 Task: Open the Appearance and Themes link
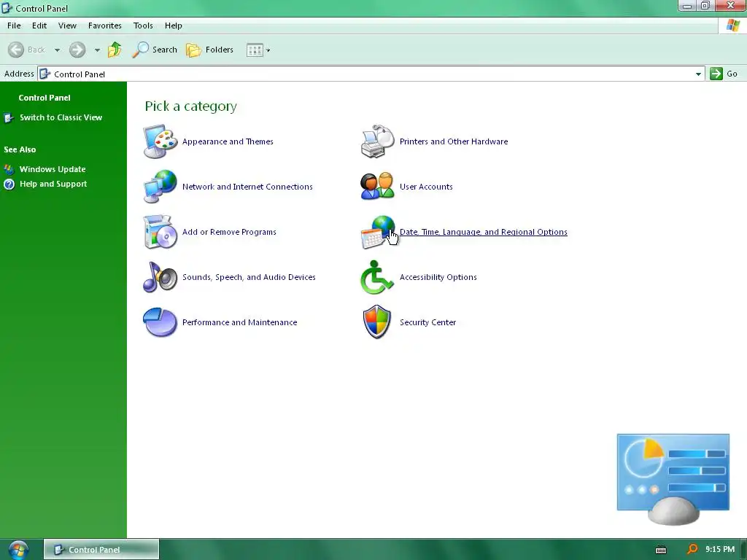point(228,141)
